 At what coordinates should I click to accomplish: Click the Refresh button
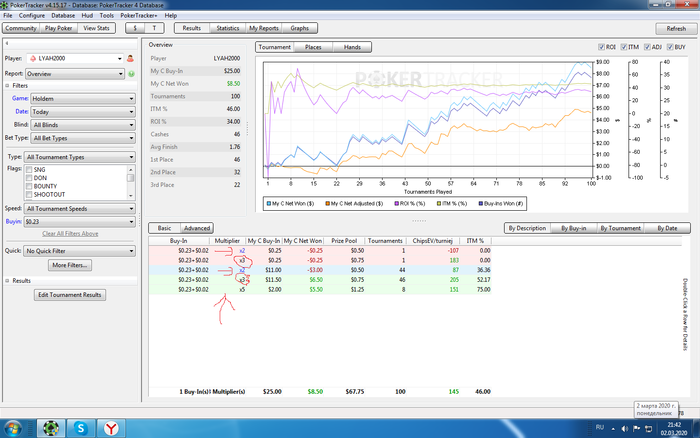pos(676,29)
